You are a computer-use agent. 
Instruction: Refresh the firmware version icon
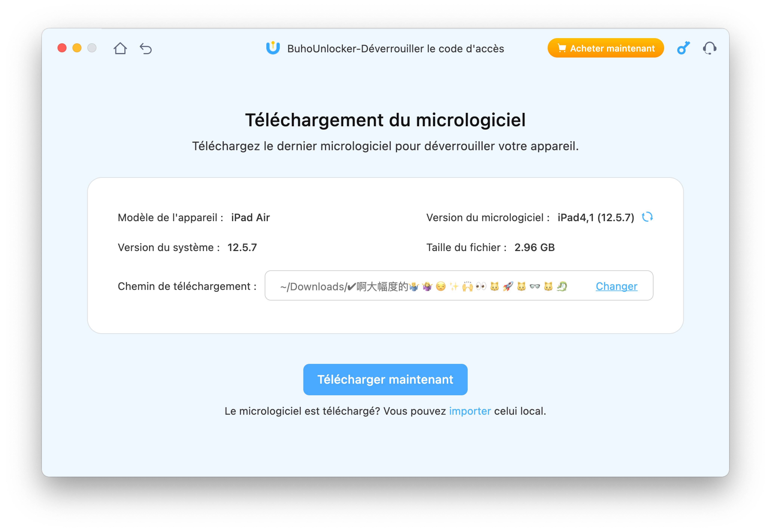pyautogui.click(x=647, y=217)
